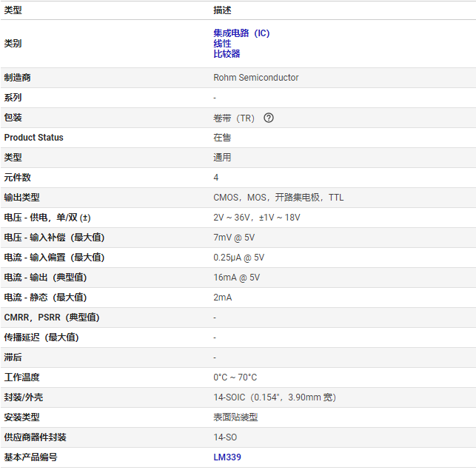The image size is (476, 470).
Task: Click the 描述 column header
Action: [222, 10]
